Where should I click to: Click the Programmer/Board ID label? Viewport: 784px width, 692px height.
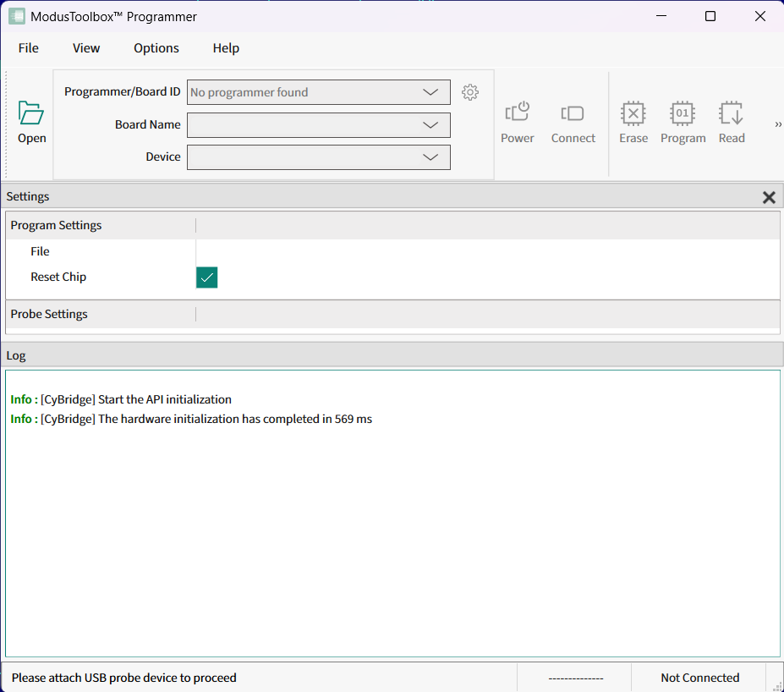[x=122, y=91]
